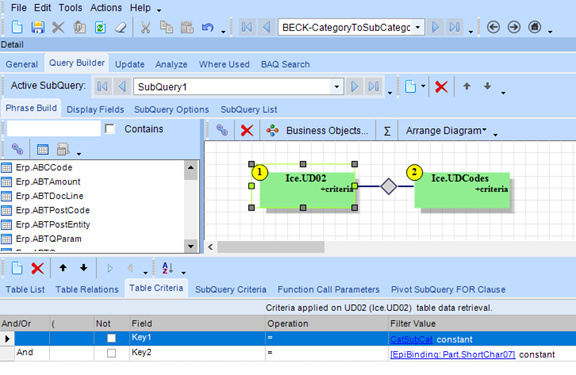Click the table list scroll down arrow
The width and height of the screenshot is (576, 375).
pos(191,246)
